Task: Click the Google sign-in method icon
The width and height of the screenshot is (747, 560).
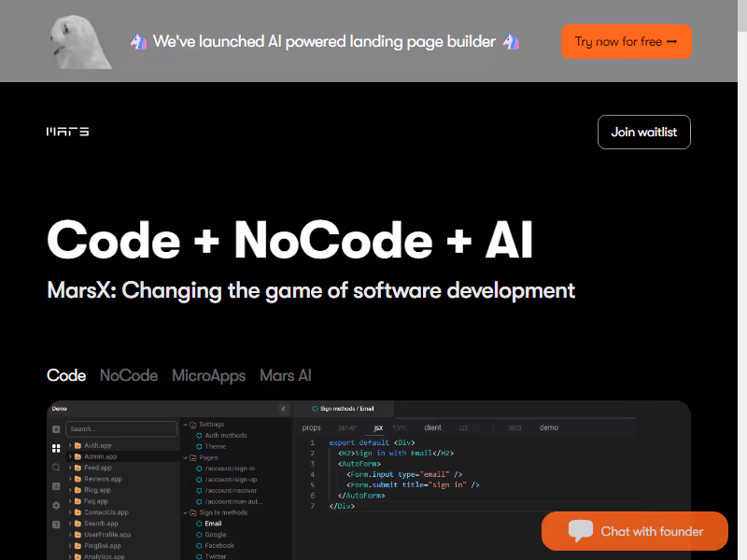Action: pyautogui.click(x=199, y=535)
